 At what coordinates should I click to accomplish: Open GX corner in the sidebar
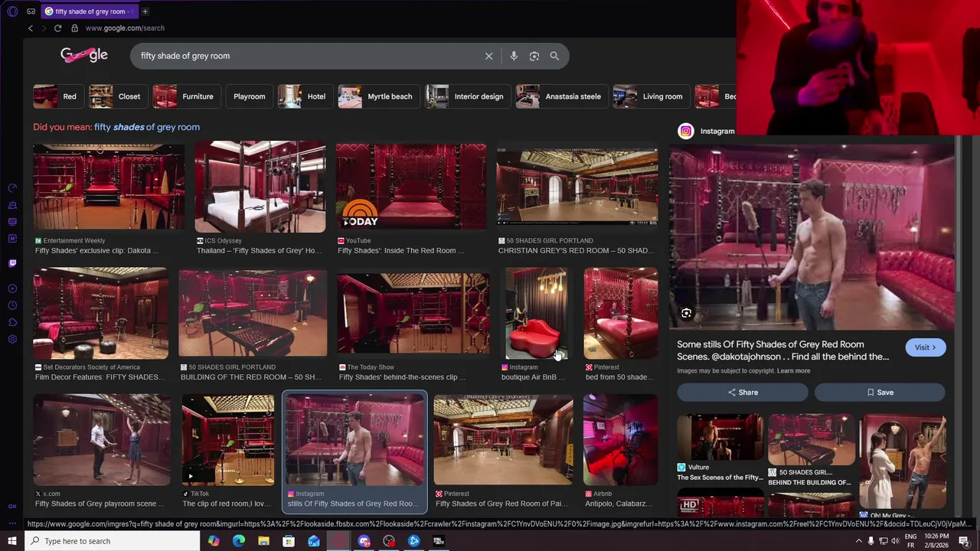pos(12,506)
